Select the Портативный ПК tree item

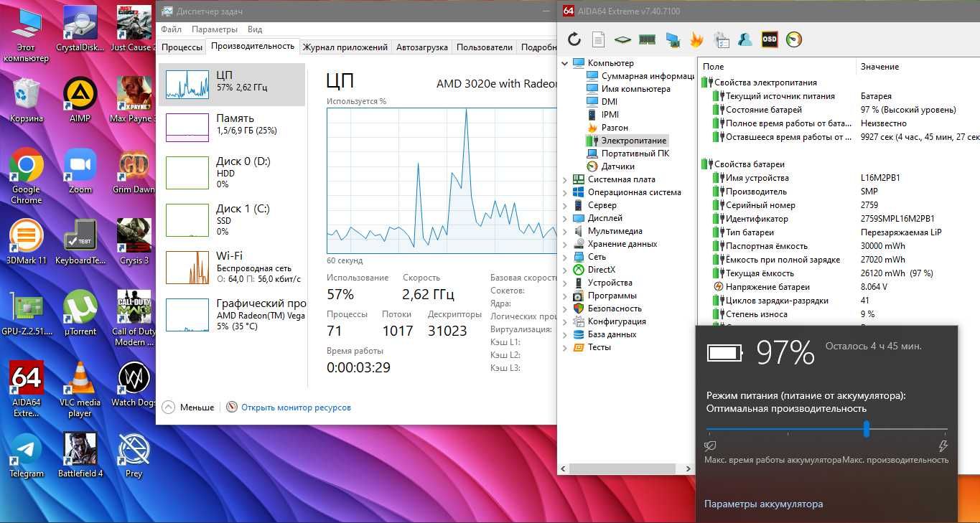[628, 154]
